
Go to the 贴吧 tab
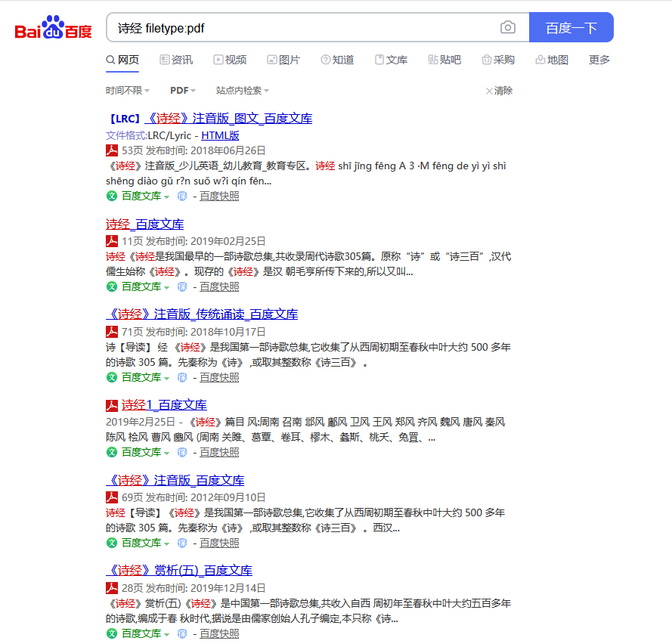click(x=444, y=60)
